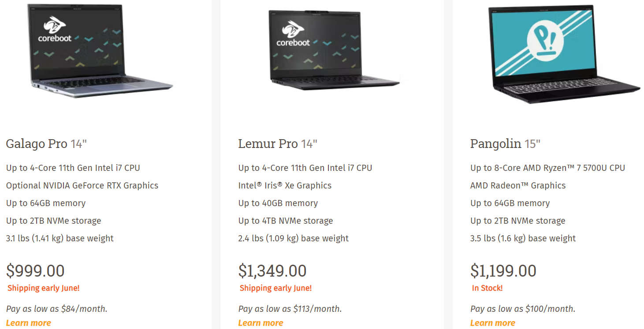Click Galago Pro's Shipping early June notice
Screen dimensions: 644x329
43,288
